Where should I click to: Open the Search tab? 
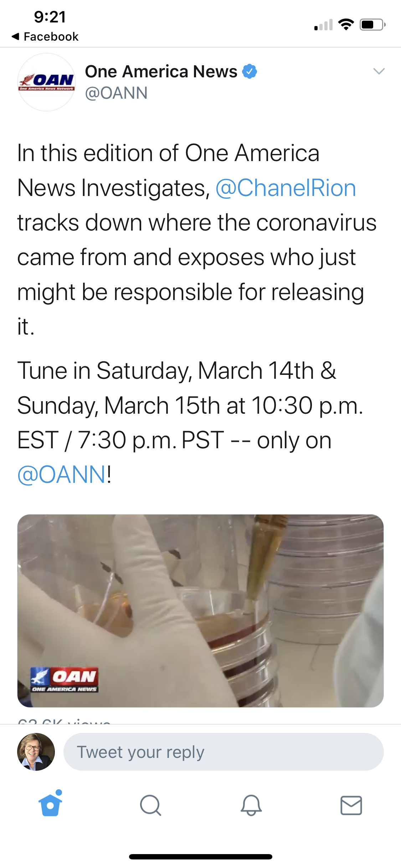pyautogui.click(x=150, y=805)
